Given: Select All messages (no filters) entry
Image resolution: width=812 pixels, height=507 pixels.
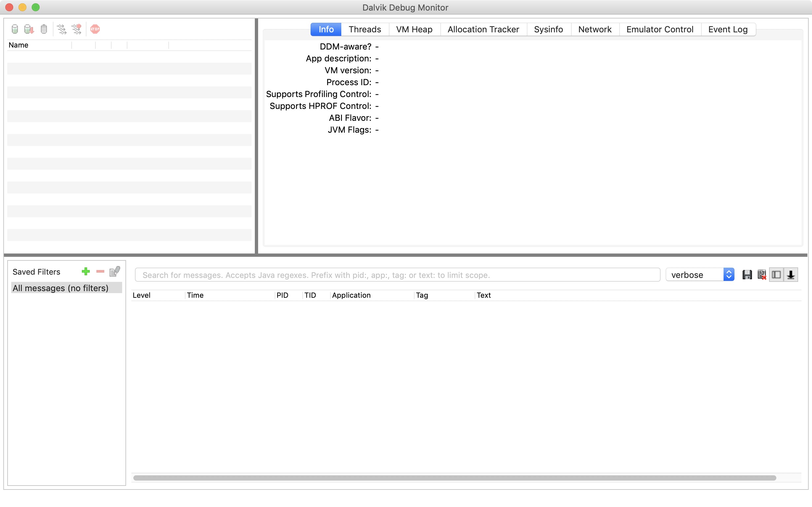Looking at the screenshot, I should click(66, 288).
